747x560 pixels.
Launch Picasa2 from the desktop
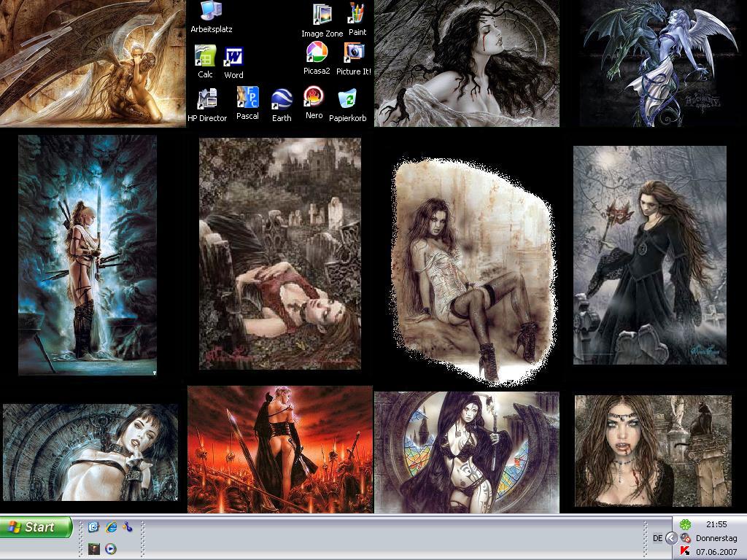(x=317, y=53)
